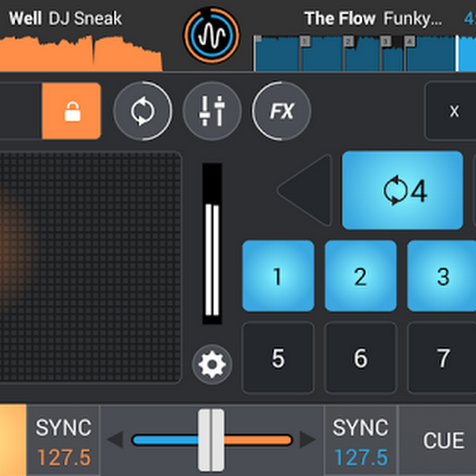
Task: Set hot cue pad 7
Action: pos(442,358)
